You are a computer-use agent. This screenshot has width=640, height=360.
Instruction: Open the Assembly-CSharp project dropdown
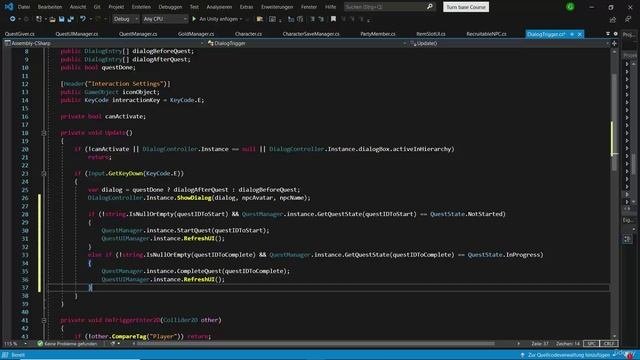click(104, 43)
